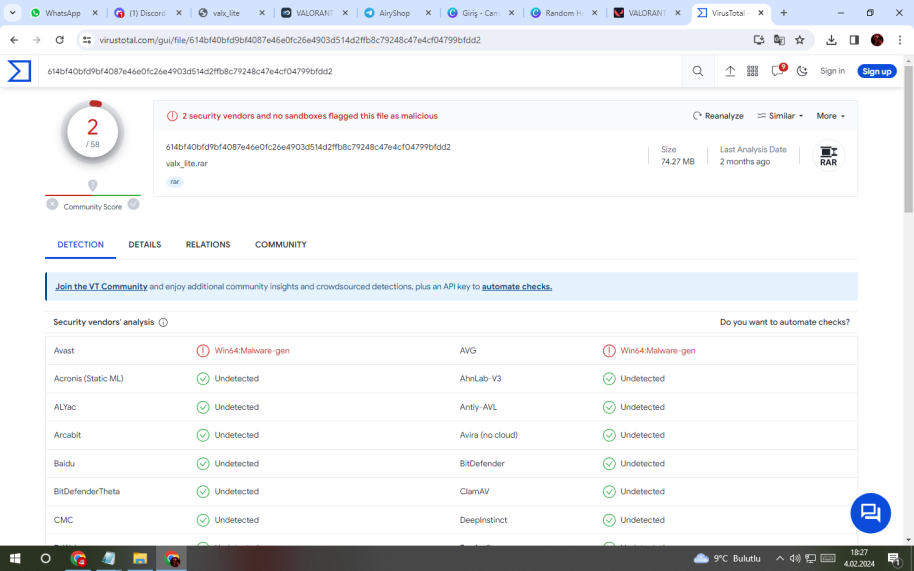Image resolution: width=914 pixels, height=571 pixels.
Task: Open the automate checks link
Action: pos(516,287)
